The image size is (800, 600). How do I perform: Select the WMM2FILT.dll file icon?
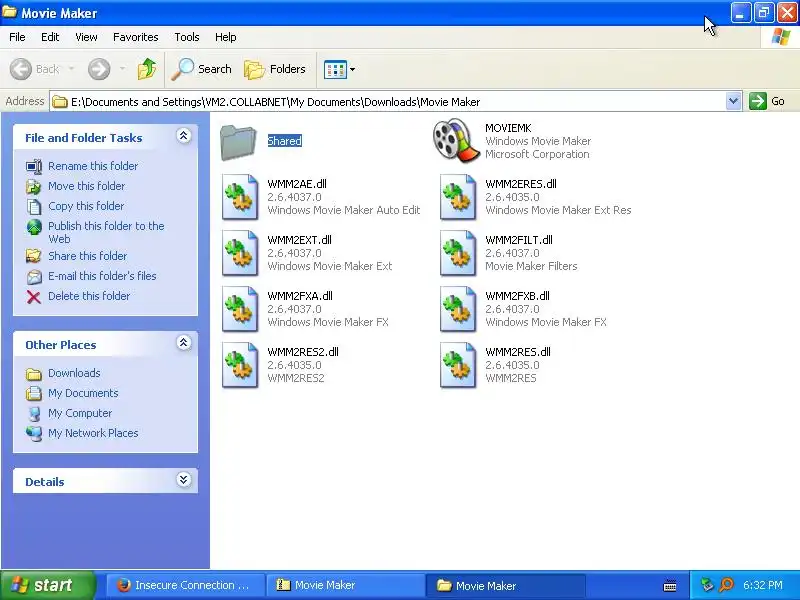pyautogui.click(x=458, y=253)
